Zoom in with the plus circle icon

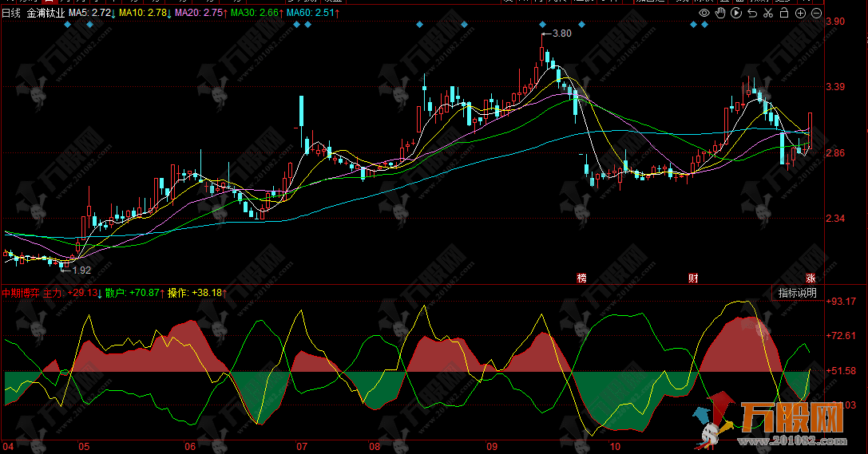coord(801,14)
